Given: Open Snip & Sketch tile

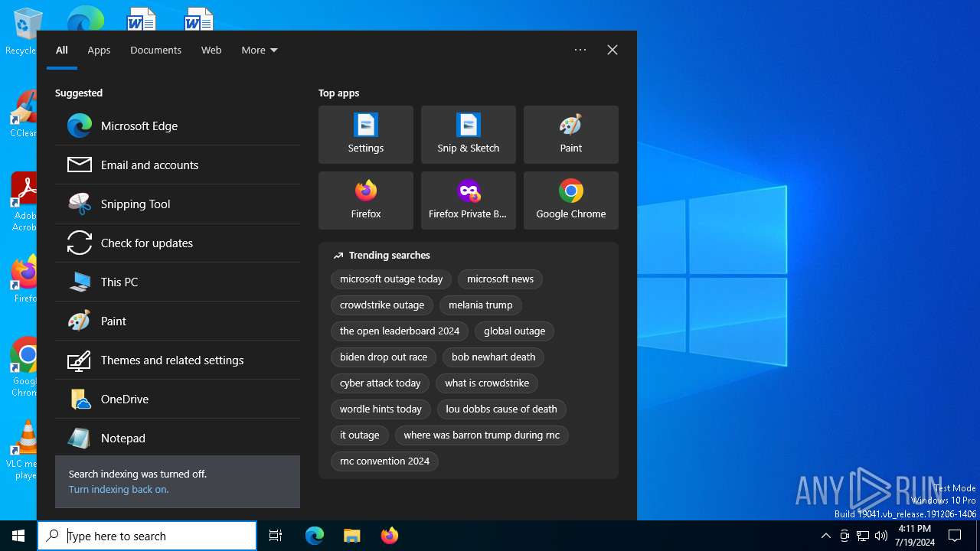Looking at the screenshot, I should click(468, 135).
